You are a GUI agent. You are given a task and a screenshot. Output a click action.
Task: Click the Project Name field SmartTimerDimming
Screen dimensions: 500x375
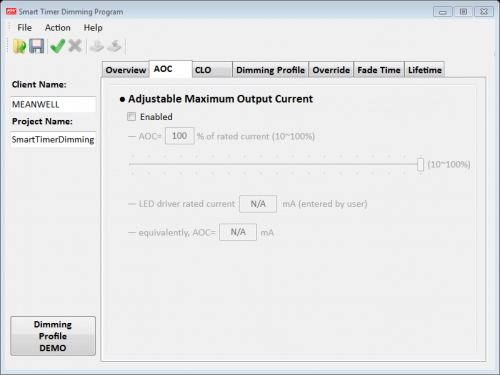point(53,139)
